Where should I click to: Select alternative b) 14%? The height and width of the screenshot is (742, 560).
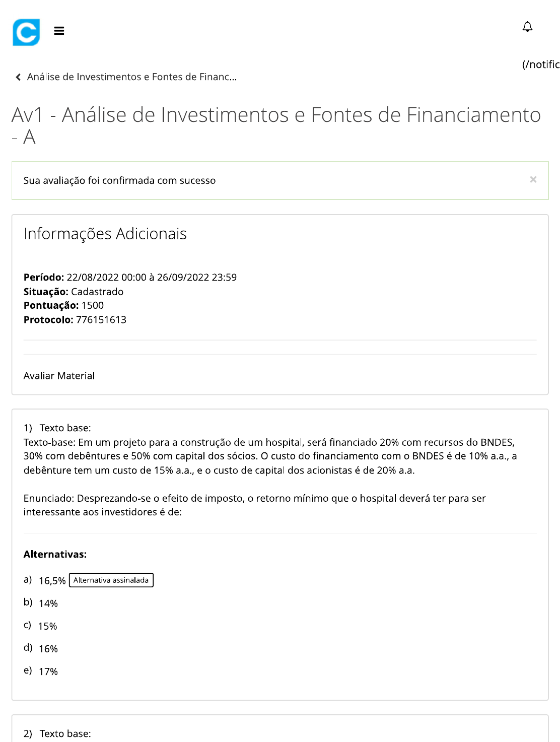point(48,603)
